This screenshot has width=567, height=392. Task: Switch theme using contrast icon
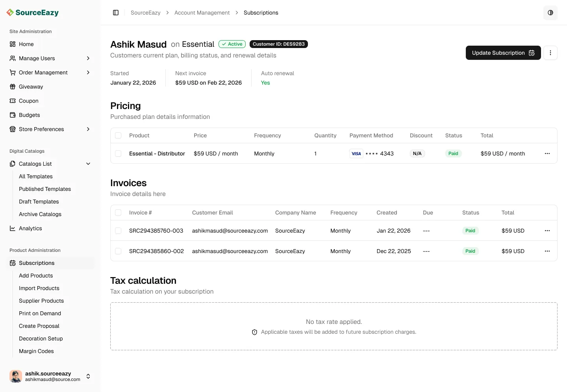click(550, 13)
